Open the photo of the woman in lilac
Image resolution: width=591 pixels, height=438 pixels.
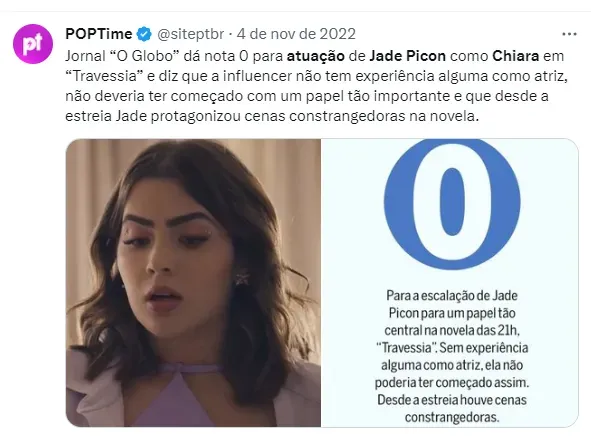click(193, 283)
